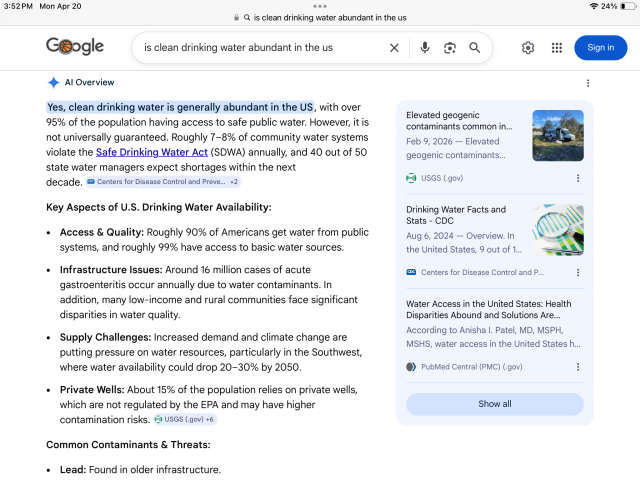Open options menu for USGS source card
The width and height of the screenshot is (640, 480).
[x=578, y=178]
